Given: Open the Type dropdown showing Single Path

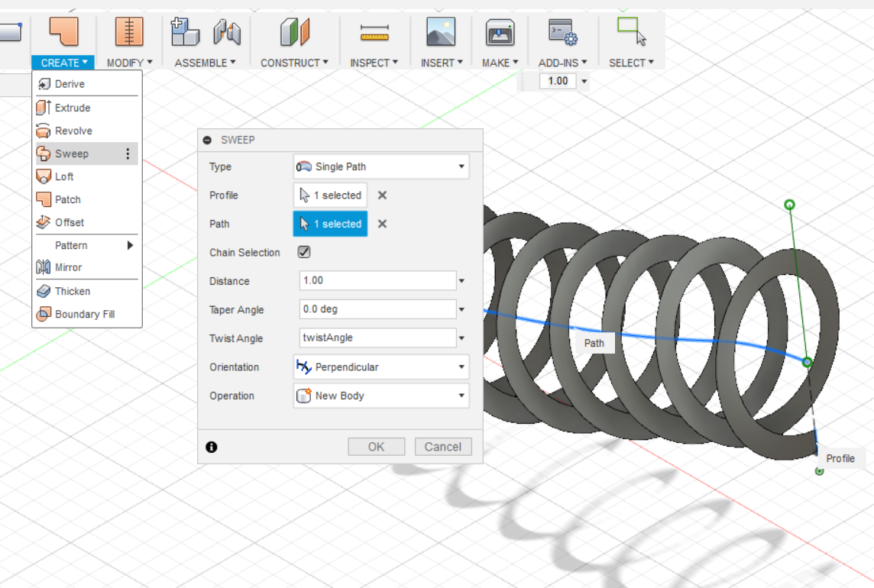Looking at the screenshot, I should click(x=380, y=166).
